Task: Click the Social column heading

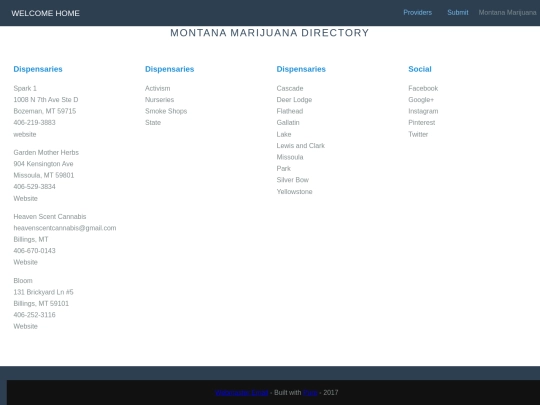Action: pyautogui.click(x=420, y=69)
